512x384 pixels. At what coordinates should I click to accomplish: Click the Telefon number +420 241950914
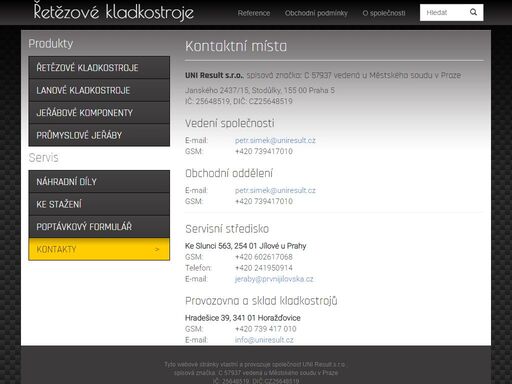[x=264, y=268]
